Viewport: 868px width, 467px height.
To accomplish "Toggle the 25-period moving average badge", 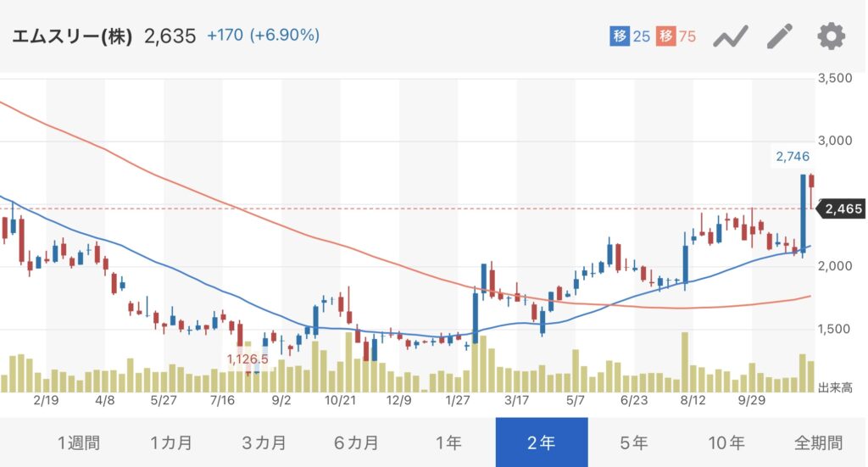I will click(630, 36).
